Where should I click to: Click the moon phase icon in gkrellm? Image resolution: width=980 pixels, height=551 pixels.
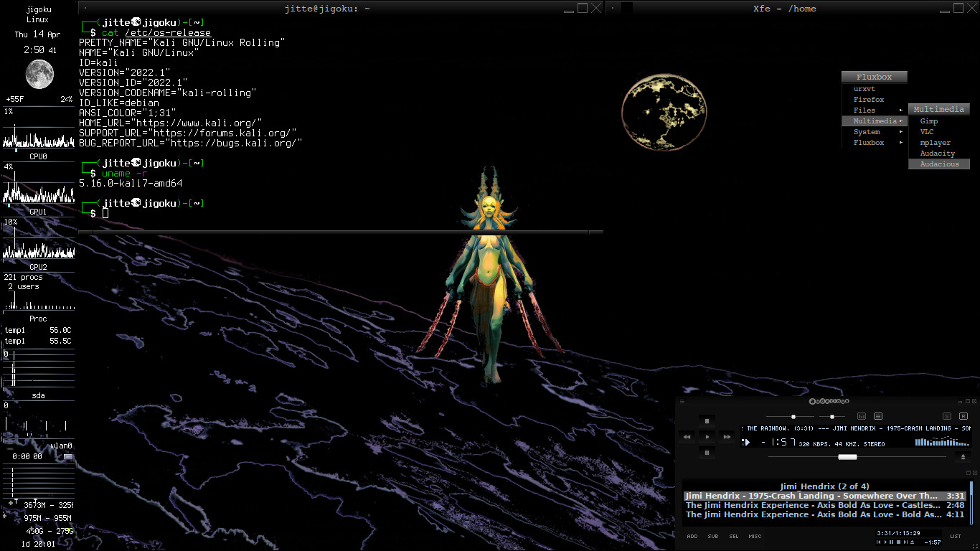(x=39, y=74)
